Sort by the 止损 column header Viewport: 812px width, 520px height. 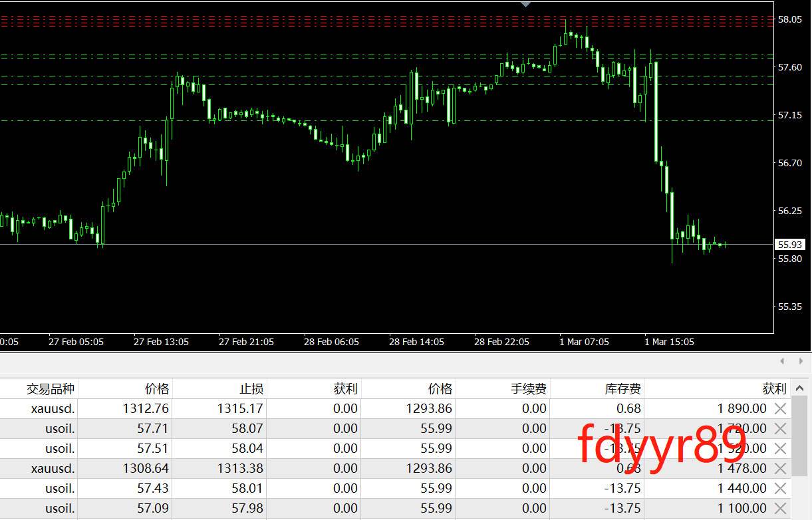tap(252, 389)
